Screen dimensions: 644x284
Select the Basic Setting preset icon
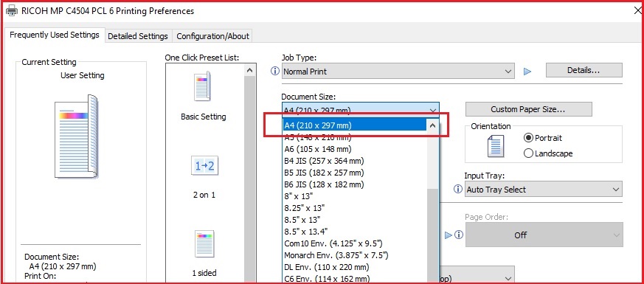[202, 86]
